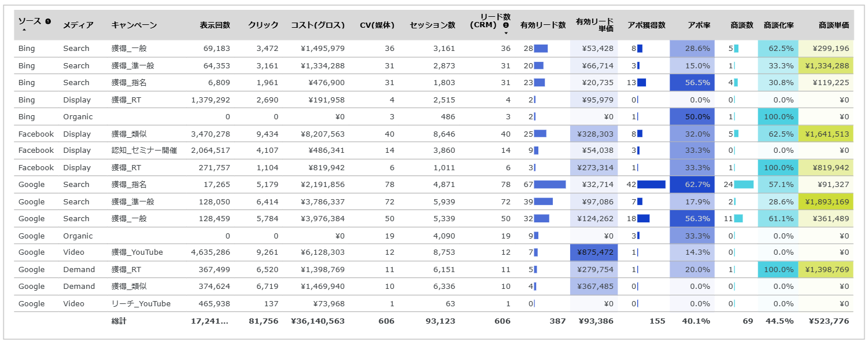868x341 pixels.
Task: Select the Facebook source cell for 獲得_類似
Action: point(36,134)
